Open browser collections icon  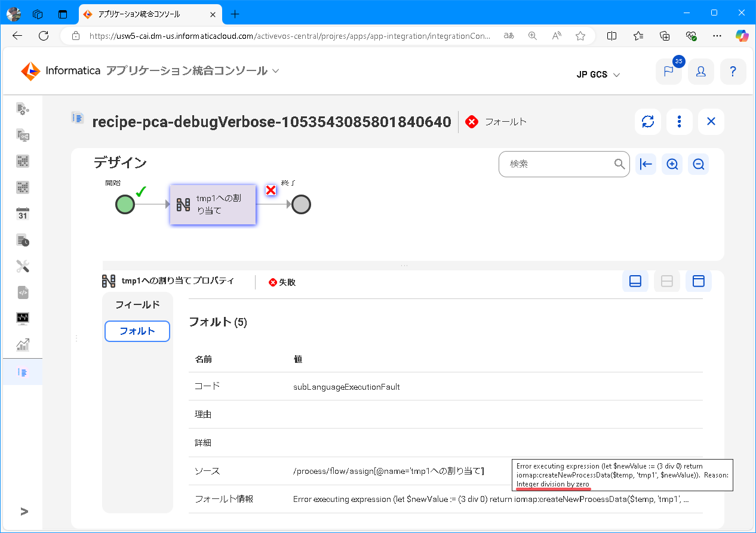click(x=665, y=36)
